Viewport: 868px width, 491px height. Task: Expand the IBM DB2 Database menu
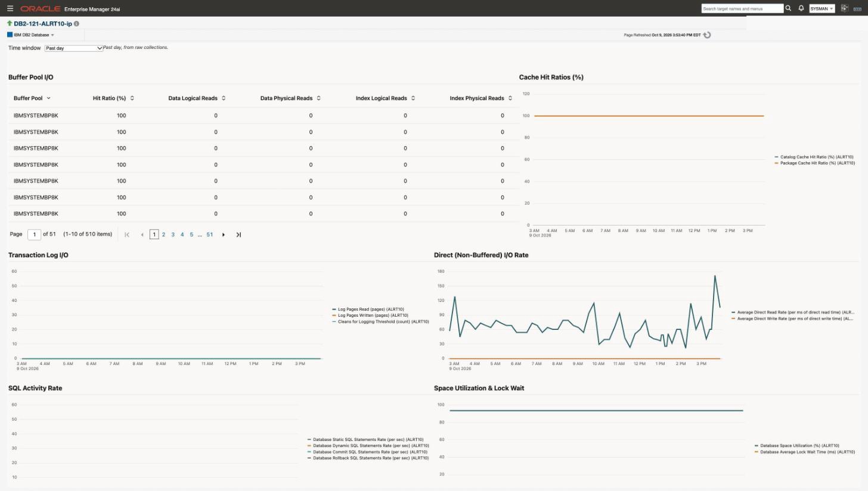coord(34,35)
